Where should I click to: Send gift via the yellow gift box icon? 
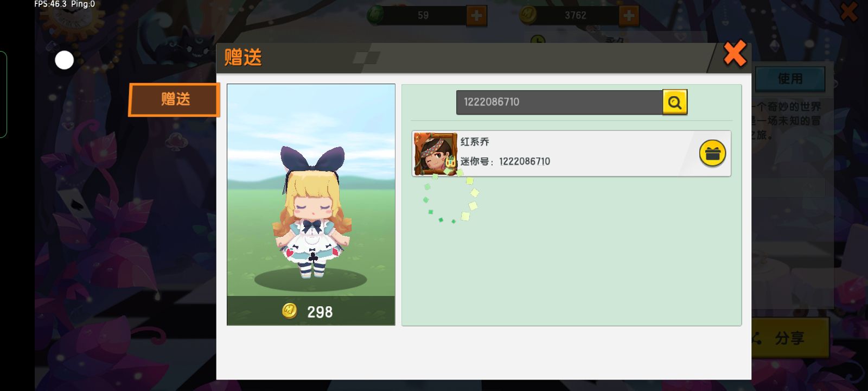(x=712, y=154)
